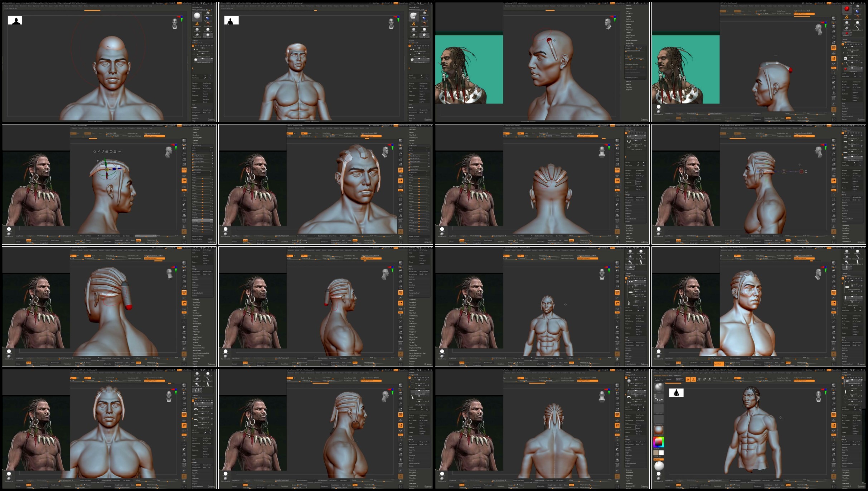
Task: Open Color menu in the color-picker window
Action: point(666,373)
